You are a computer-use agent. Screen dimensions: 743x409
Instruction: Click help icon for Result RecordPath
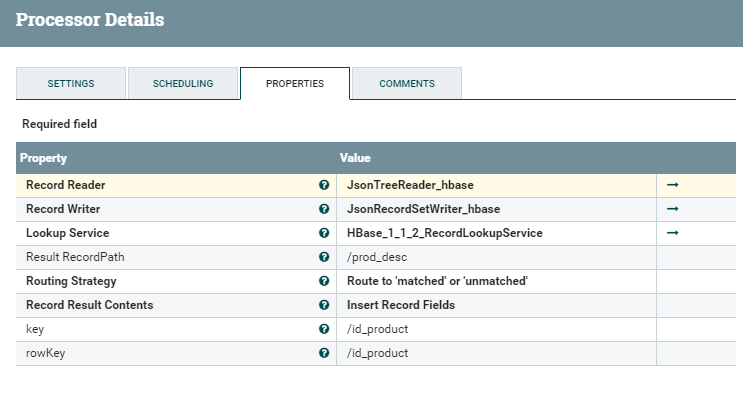click(x=324, y=257)
